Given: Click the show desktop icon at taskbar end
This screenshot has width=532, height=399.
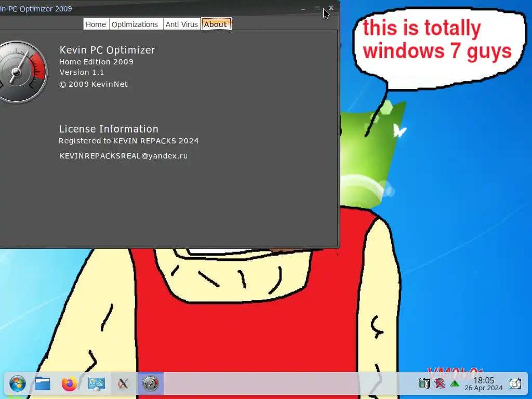Looking at the screenshot, I should pyautogui.click(x=515, y=384).
